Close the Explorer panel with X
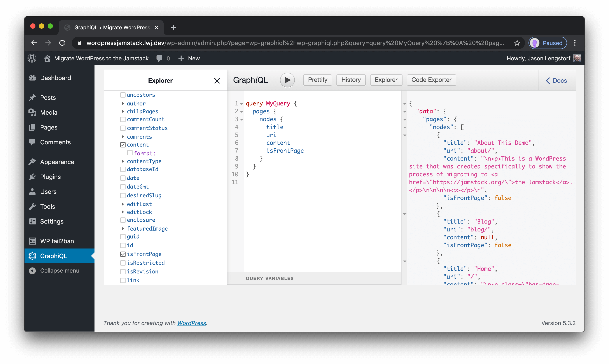The image size is (609, 364). [217, 80]
